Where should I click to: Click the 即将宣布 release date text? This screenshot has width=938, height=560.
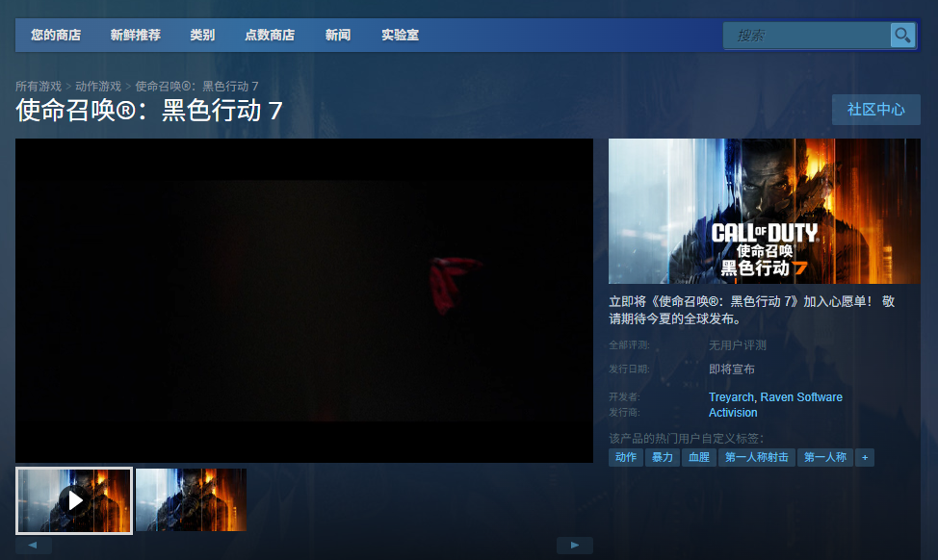pos(732,369)
